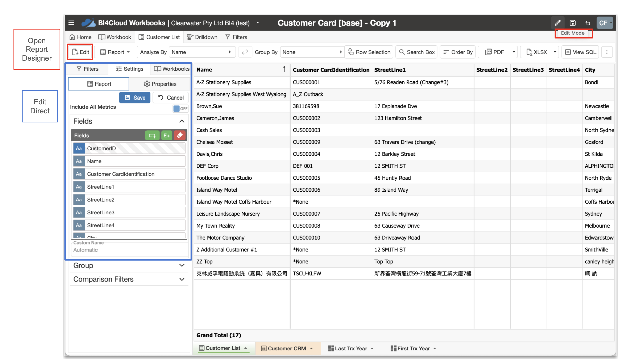Click the blue Save button
The width and height of the screenshot is (632, 364).
(135, 98)
